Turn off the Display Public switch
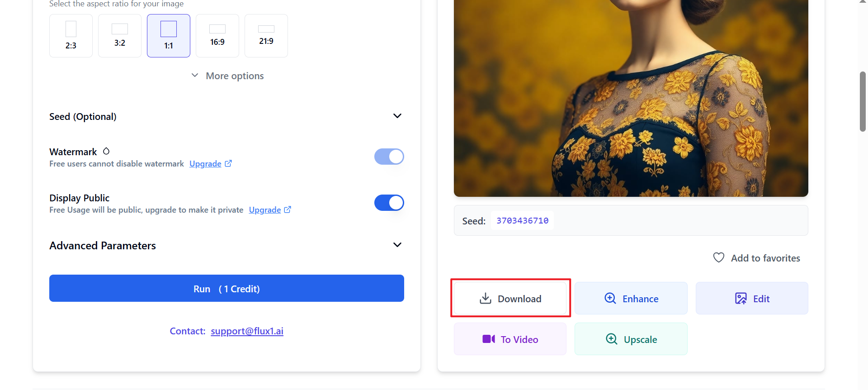The image size is (868, 390). pyautogui.click(x=389, y=203)
